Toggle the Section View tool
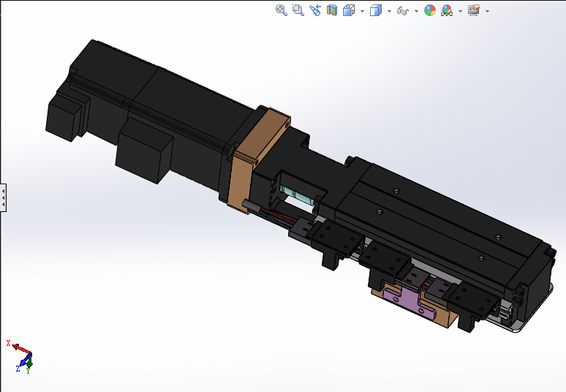Screen dimensions: 566x392 tap(332, 10)
